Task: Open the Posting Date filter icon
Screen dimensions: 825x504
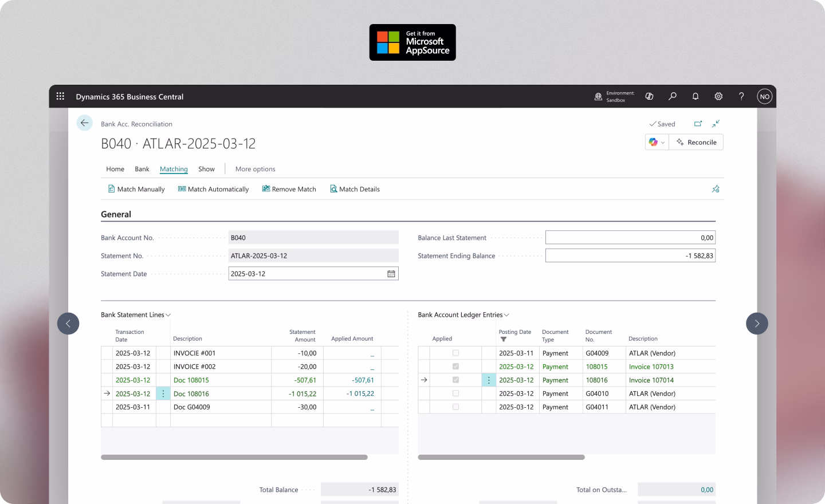Action: click(x=504, y=339)
